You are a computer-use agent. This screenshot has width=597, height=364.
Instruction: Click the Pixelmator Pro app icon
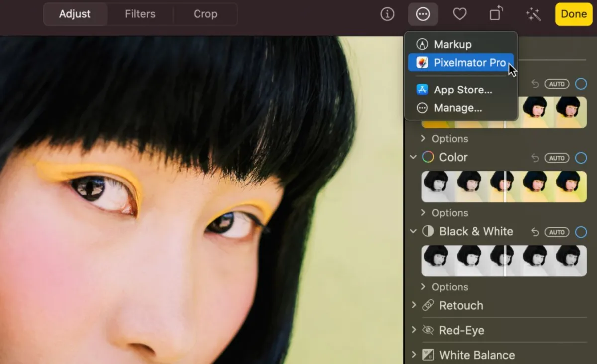tap(422, 63)
